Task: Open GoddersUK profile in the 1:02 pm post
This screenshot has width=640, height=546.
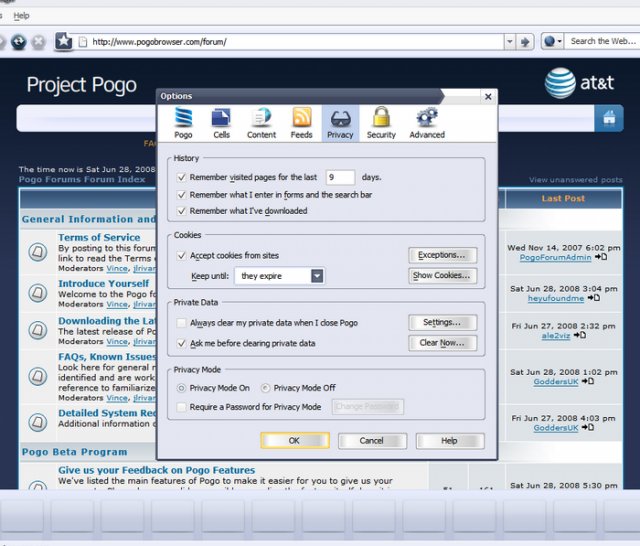Action: point(556,382)
